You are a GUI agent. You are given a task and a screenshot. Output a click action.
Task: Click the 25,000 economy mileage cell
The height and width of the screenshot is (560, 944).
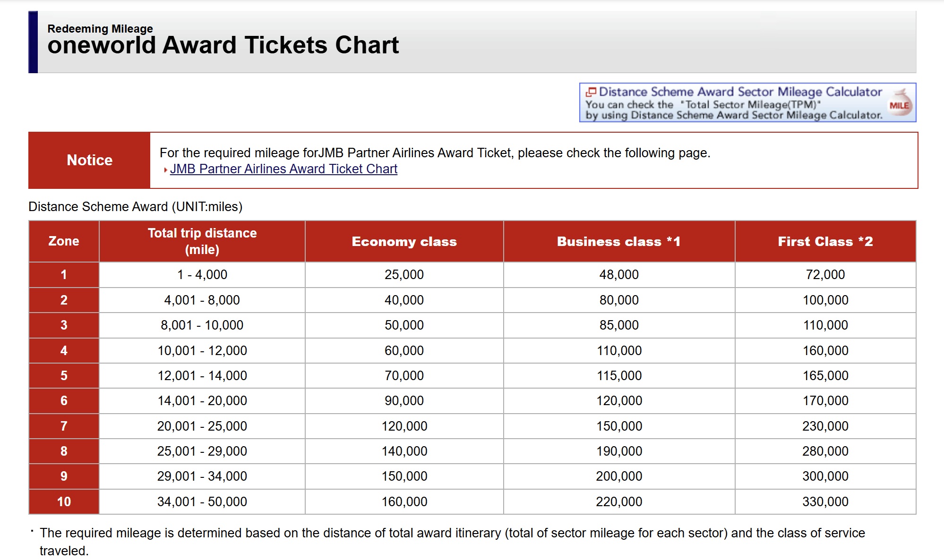point(404,275)
